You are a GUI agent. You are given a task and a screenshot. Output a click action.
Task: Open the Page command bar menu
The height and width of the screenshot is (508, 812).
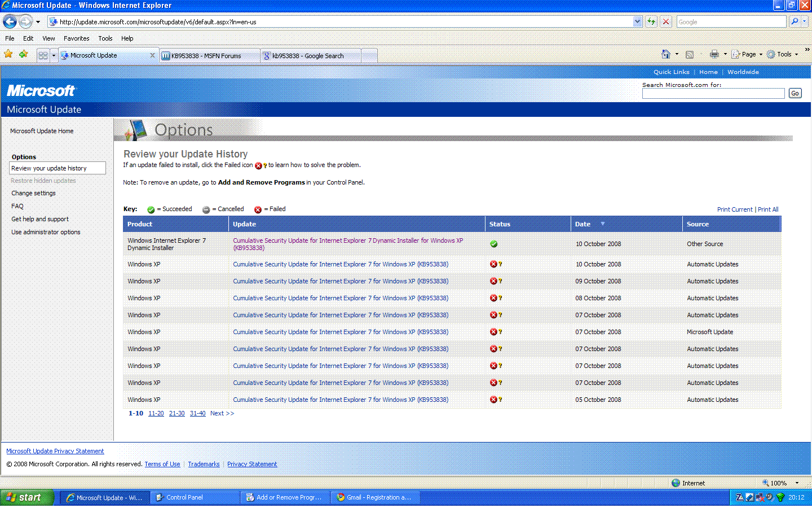pyautogui.click(x=747, y=54)
